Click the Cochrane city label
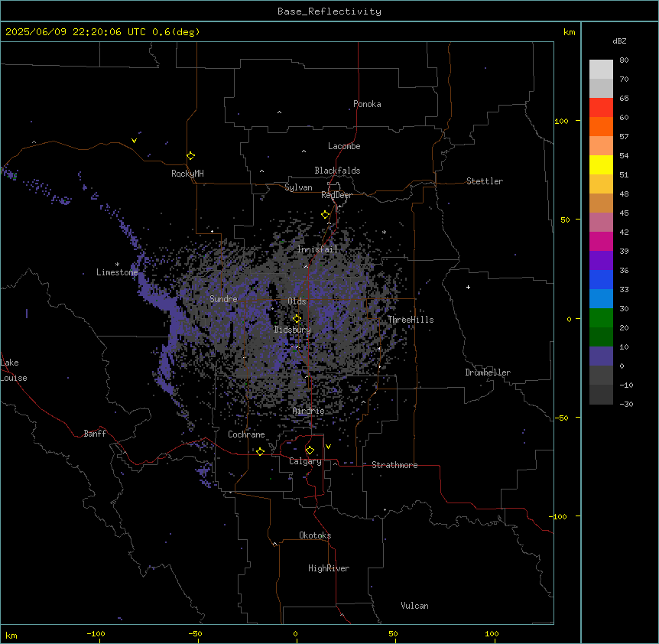The height and width of the screenshot is (644, 659). click(x=246, y=434)
